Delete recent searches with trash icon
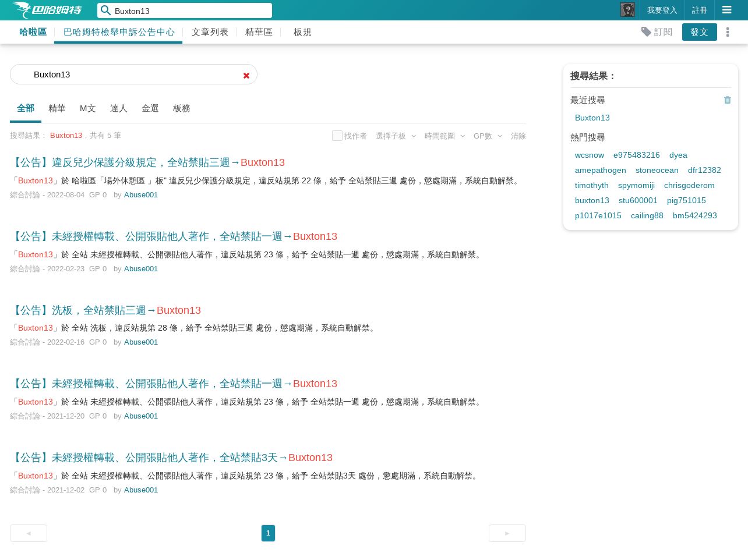Screen dimensions: 748x560 coord(727,100)
